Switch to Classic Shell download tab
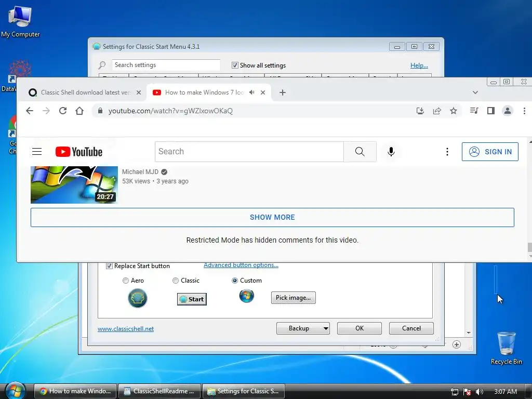 tap(85, 92)
